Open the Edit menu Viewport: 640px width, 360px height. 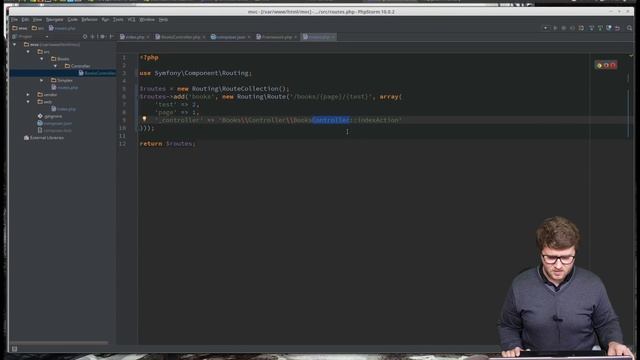[25, 20]
